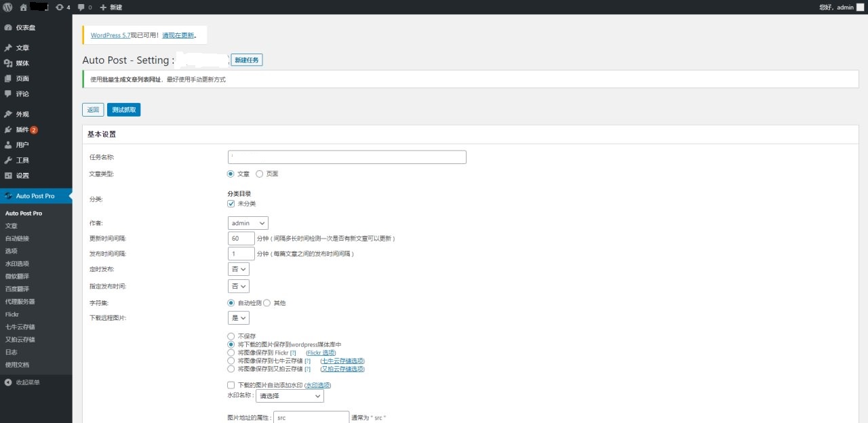Click the 插件 plugins icon
Screen dimensions: 868x423
click(8, 129)
